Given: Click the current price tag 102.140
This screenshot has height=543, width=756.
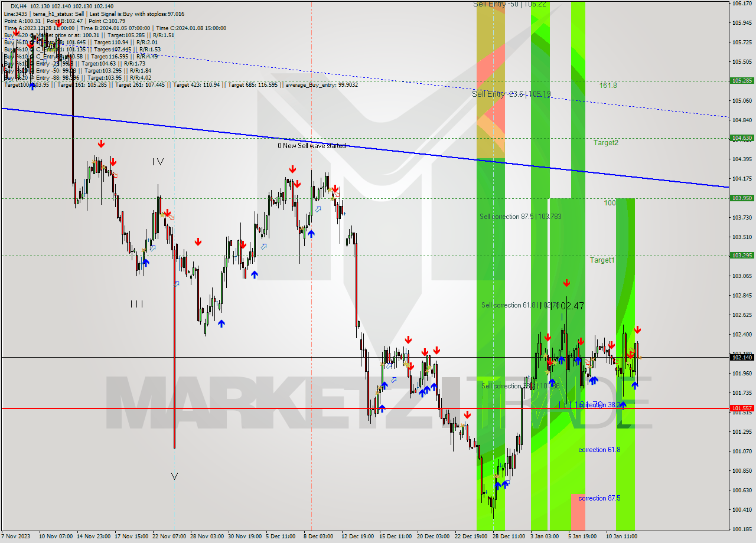Looking at the screenshot, I should tap(742, 357).
